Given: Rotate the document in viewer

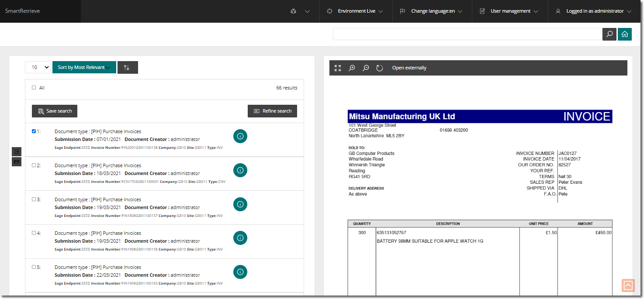Looking at the screenshot, I should pyautogui.click(x=380, y=68).
